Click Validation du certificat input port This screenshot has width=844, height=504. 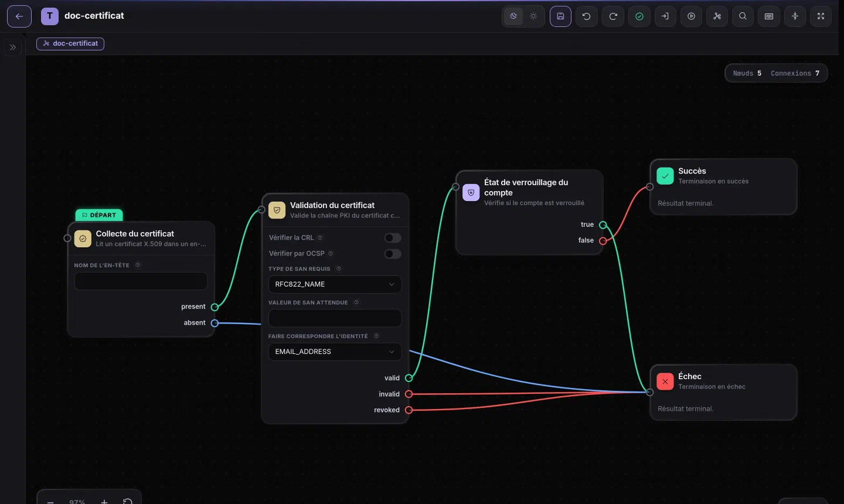pos(261,210)
